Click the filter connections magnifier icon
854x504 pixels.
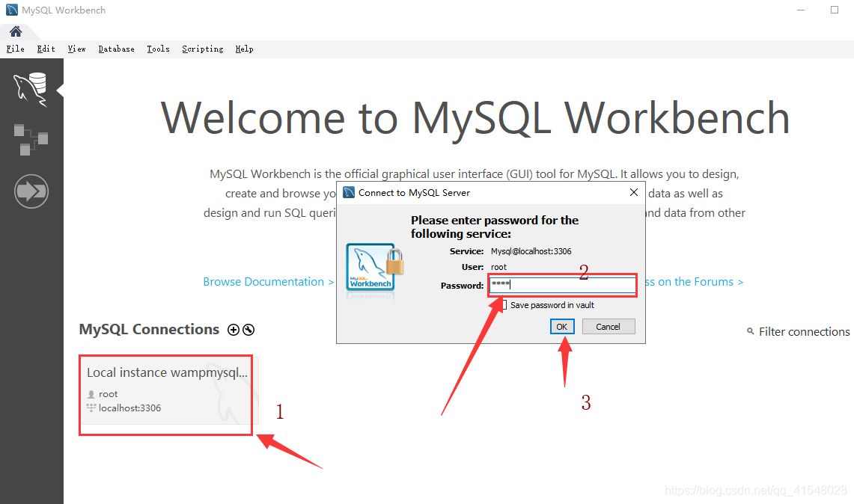(x=751, y=331)
